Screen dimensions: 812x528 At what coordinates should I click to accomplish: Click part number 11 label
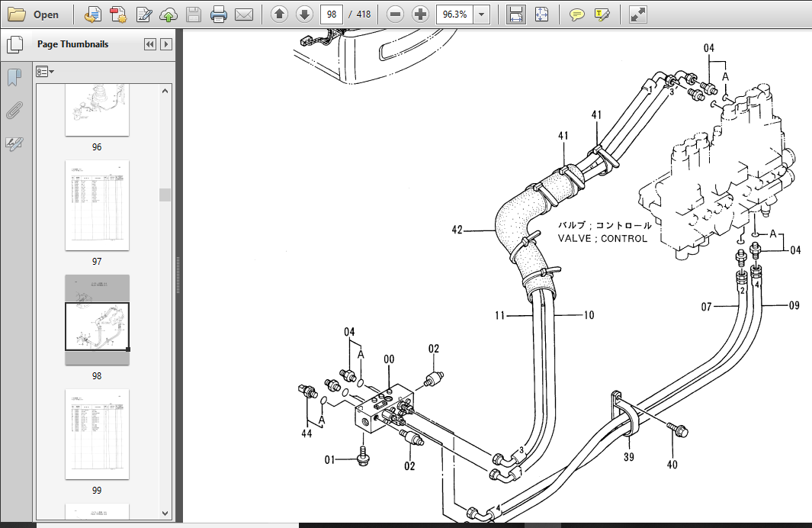(x=499, y=315)
